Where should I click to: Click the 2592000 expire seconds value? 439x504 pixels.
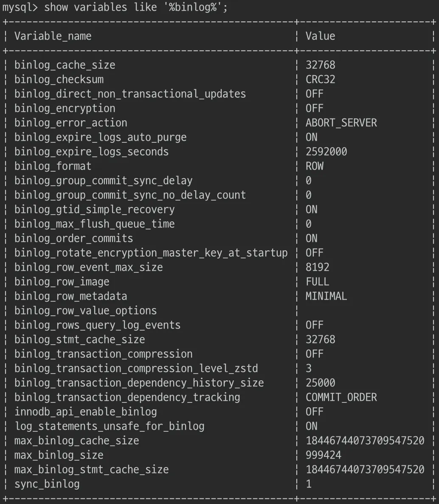click(326, 152)
